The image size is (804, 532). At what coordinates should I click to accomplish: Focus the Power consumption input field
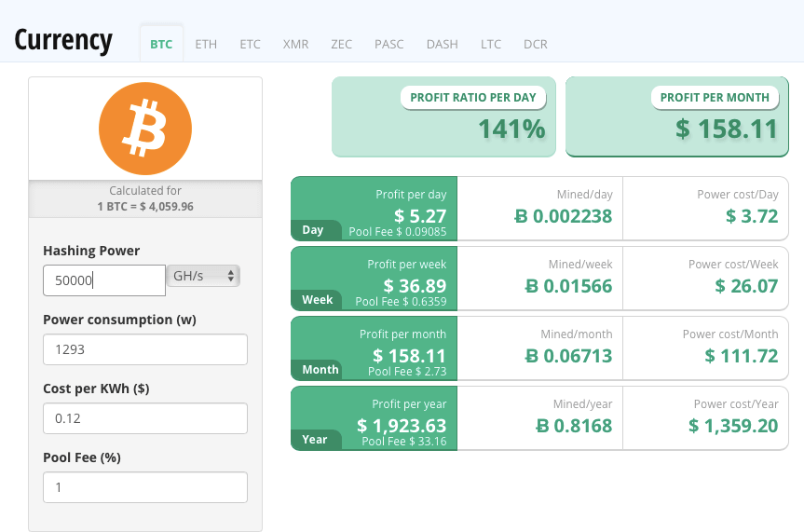tap(144, 349)
